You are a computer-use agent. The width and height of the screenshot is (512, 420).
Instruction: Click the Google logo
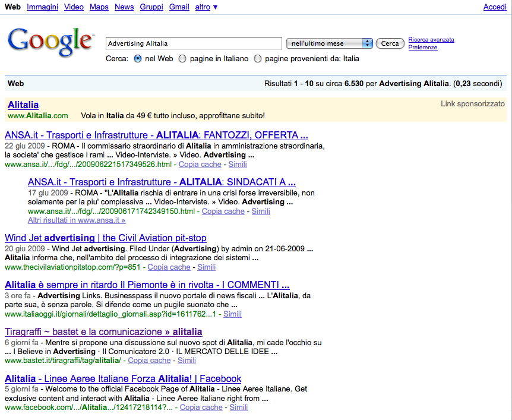[x=51, y=42]
